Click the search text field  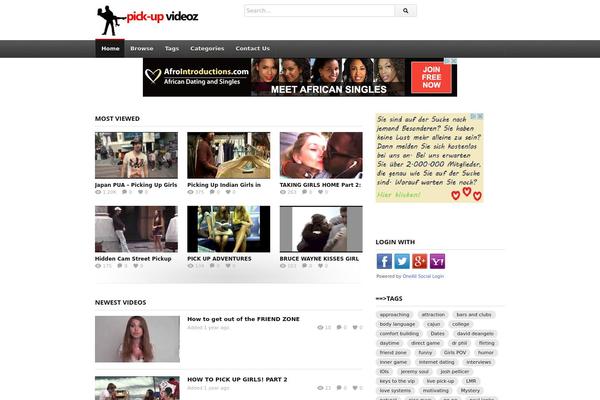tap(320, 11)
